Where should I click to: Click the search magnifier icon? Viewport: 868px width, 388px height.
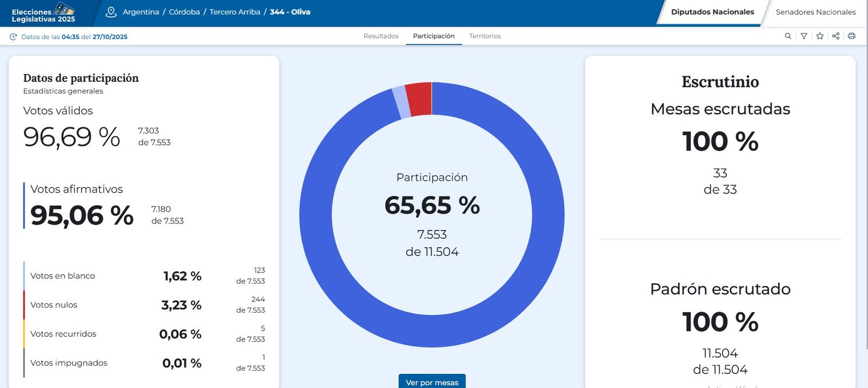click(x=788, y=36)
